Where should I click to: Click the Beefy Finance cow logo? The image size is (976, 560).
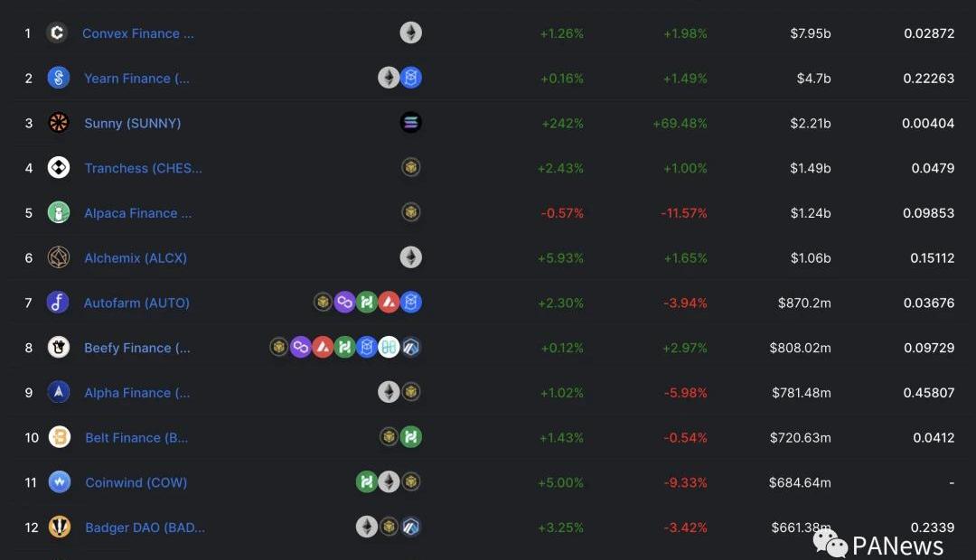(59, 348)
